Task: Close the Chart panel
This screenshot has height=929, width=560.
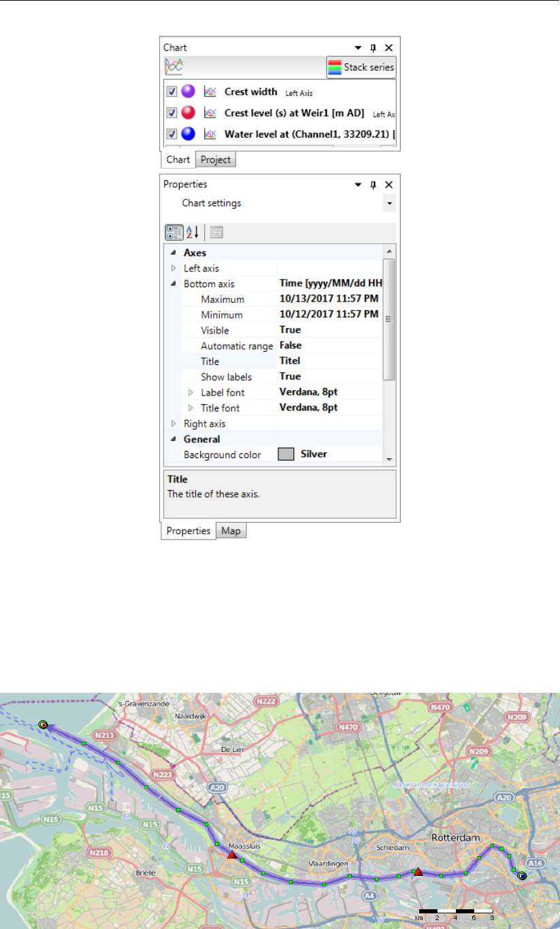Action: [389, 48]
